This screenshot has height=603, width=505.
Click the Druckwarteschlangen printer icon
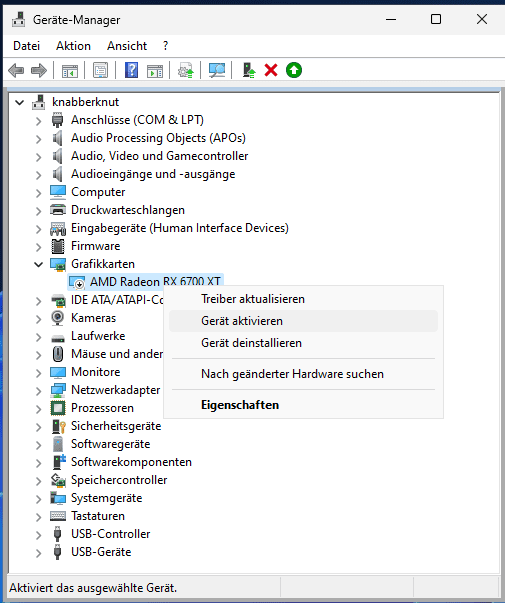[58, 210]
